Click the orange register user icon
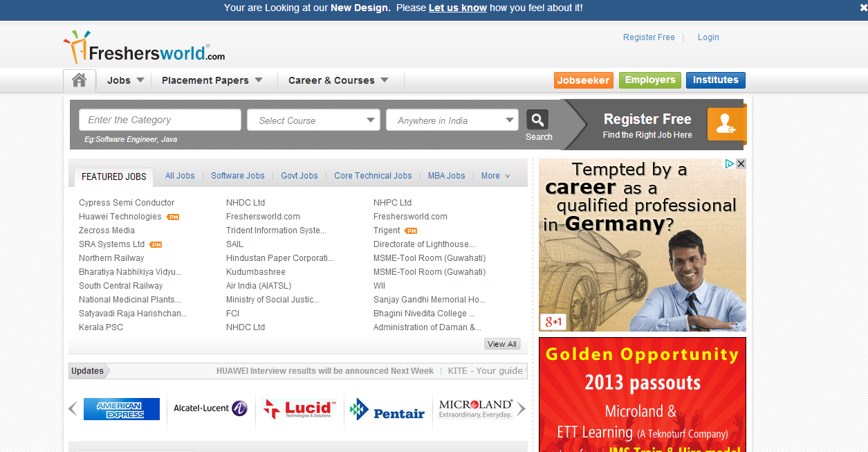The height and width of the screenshot is (452, 868). pos(726,124)
